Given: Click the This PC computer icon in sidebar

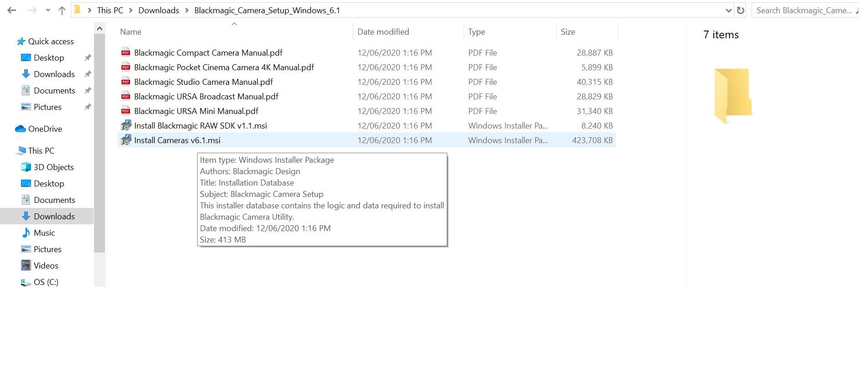Looking at the screenshot, I should pos(21,150).
